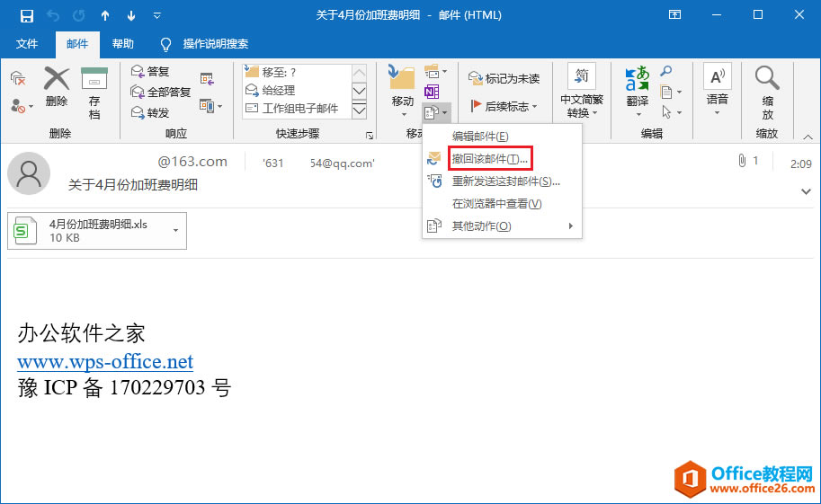821x504 pixels.
Task: Choose 重新发送这封邮件(S)... option
Action: [502, 181]
